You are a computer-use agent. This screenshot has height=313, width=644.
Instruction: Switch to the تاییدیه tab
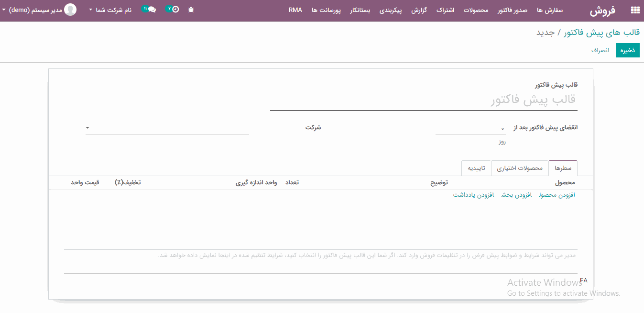(x=476, y=168)
